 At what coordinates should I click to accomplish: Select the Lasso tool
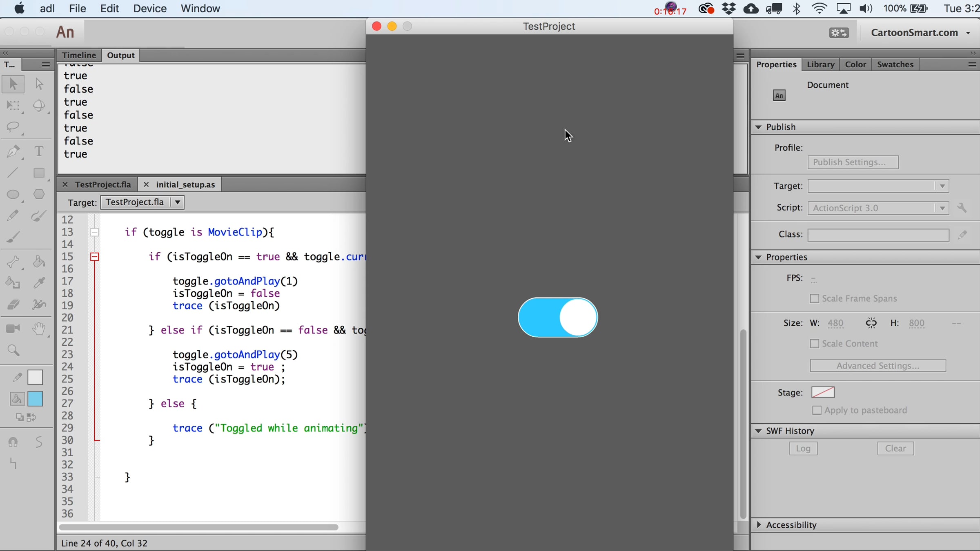click(13, 127)
